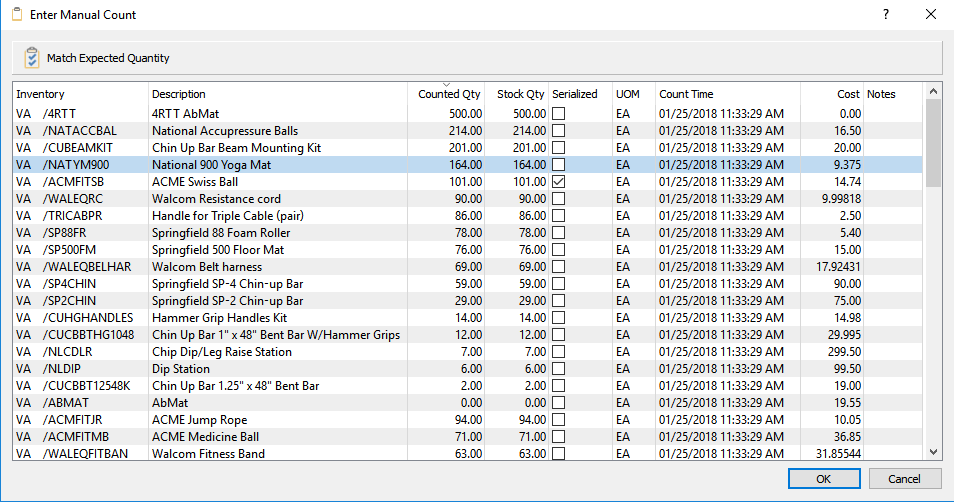
Task: Sort by the Counted Qty column header
Action: tap(446, 94)
